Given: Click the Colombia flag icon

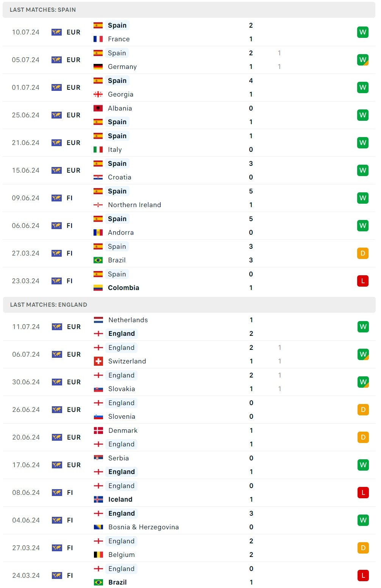Looking at the screenshot, I should click(98, 288).
